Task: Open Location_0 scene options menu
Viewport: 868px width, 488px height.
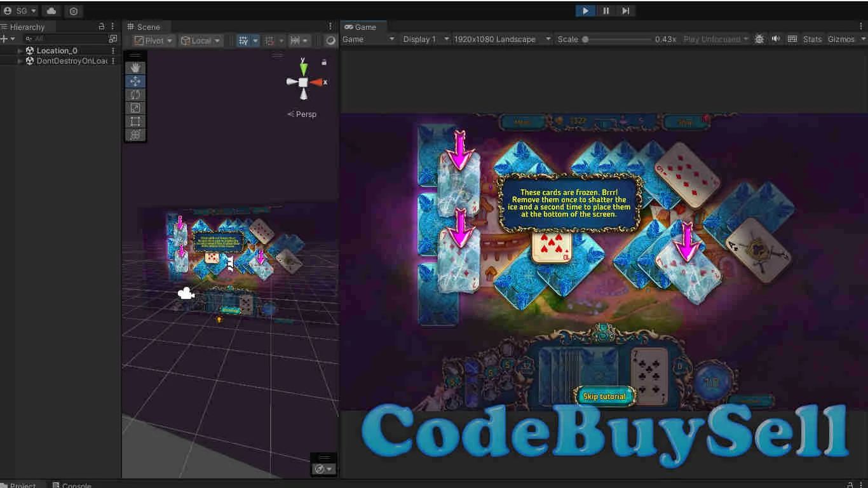Action: pyautogui.click(x=114, y=51)
